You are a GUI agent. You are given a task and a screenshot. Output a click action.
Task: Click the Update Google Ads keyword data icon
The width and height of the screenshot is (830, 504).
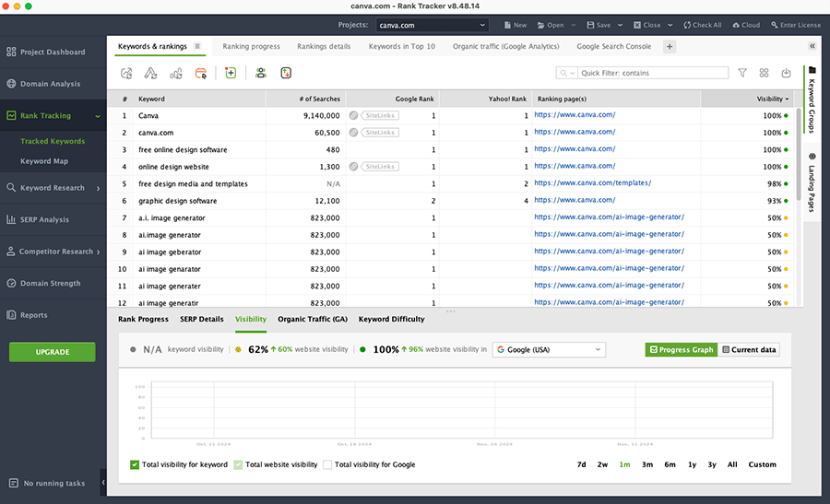[x=151, y=73]
